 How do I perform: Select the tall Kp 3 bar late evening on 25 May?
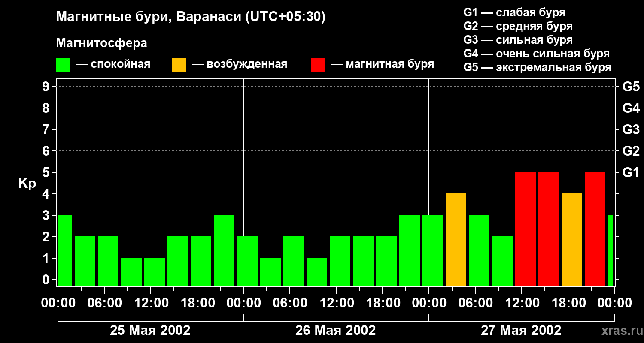click(x=224, y=251)
